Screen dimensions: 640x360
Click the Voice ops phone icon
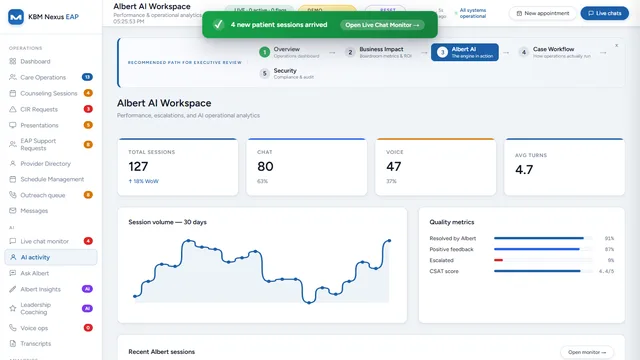[13, 328]
